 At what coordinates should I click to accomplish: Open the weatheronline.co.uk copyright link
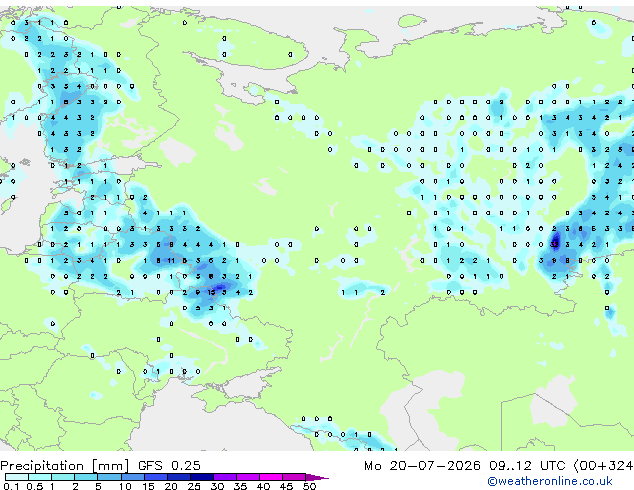550,481
